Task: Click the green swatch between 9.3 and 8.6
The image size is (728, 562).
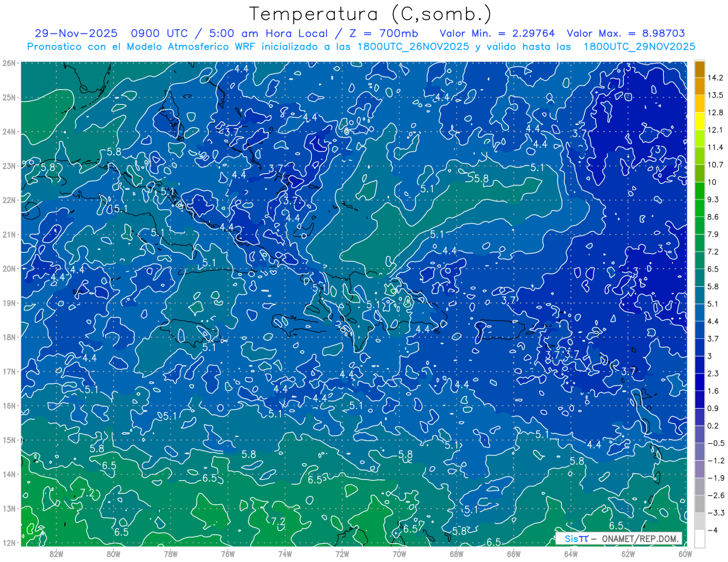Action: (699, 208)
